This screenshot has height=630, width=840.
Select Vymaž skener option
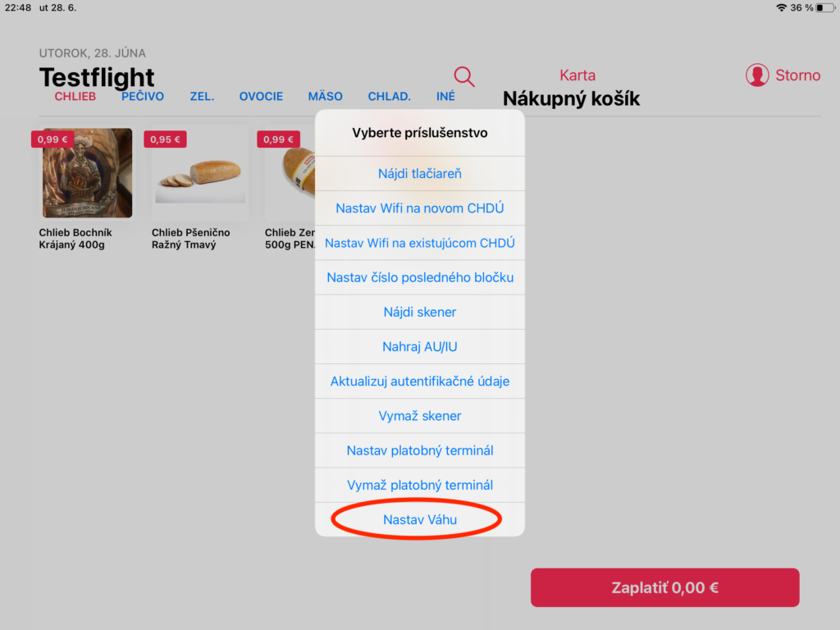(419, 416)
